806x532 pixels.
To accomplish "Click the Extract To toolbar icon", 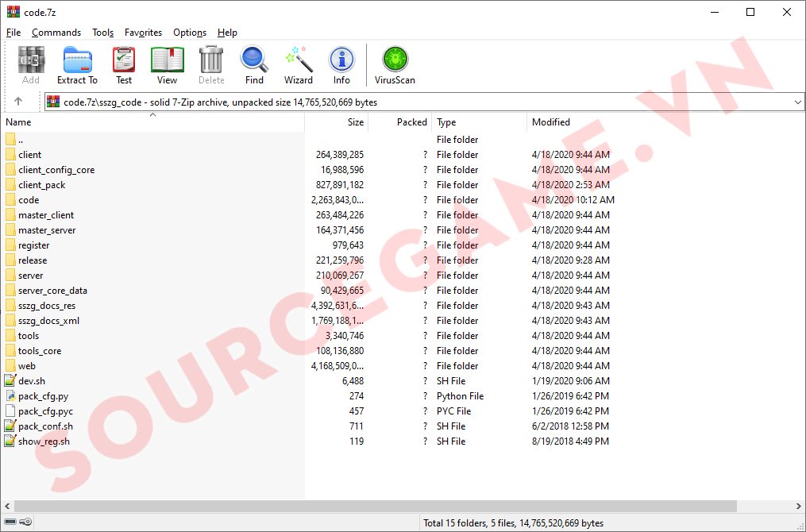I will point(77,65).
